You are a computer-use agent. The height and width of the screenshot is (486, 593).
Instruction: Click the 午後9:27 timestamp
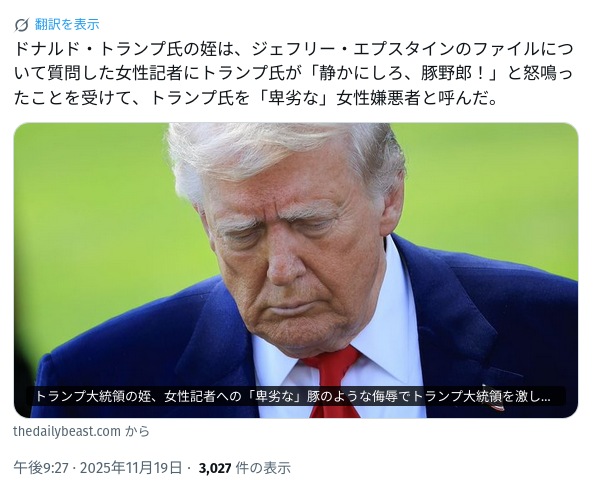coord(41,468)
